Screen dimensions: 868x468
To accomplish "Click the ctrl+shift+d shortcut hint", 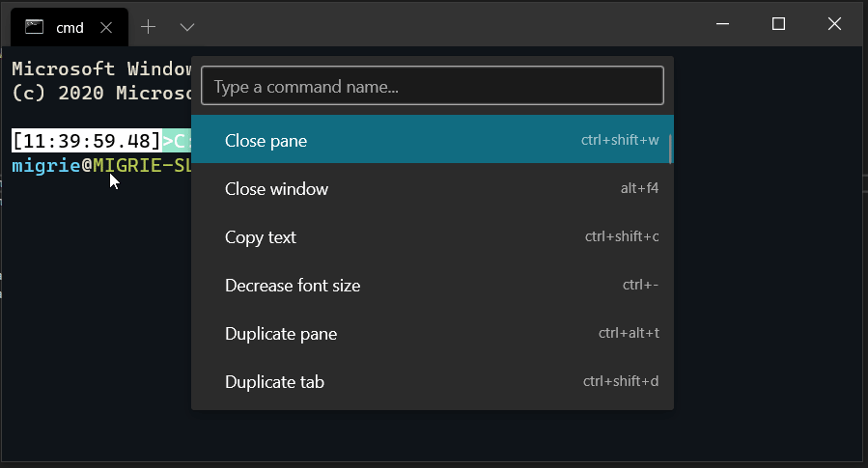I will click(621, 381).
